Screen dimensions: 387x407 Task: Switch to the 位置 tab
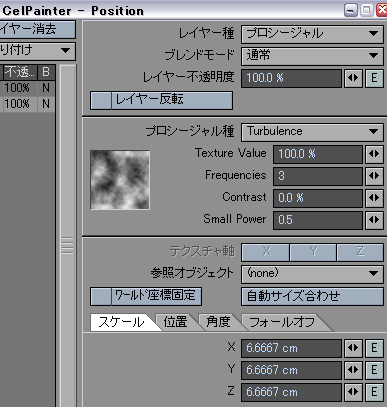(177, 322)
